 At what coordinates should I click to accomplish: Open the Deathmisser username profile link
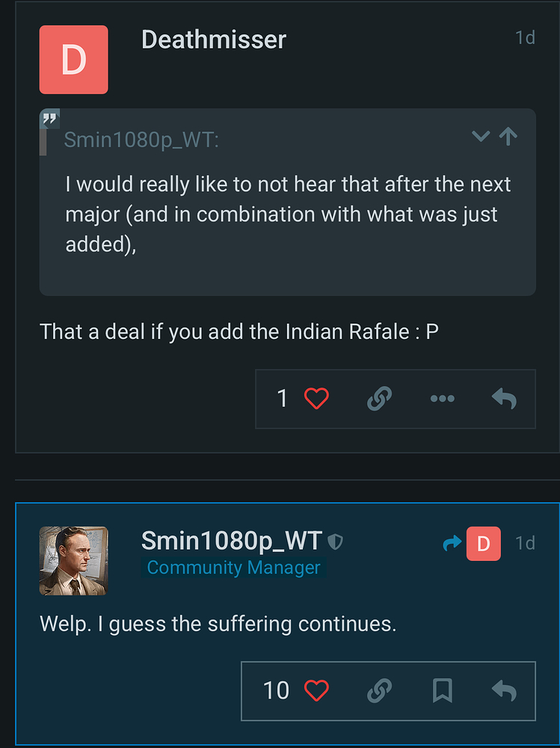214,40
